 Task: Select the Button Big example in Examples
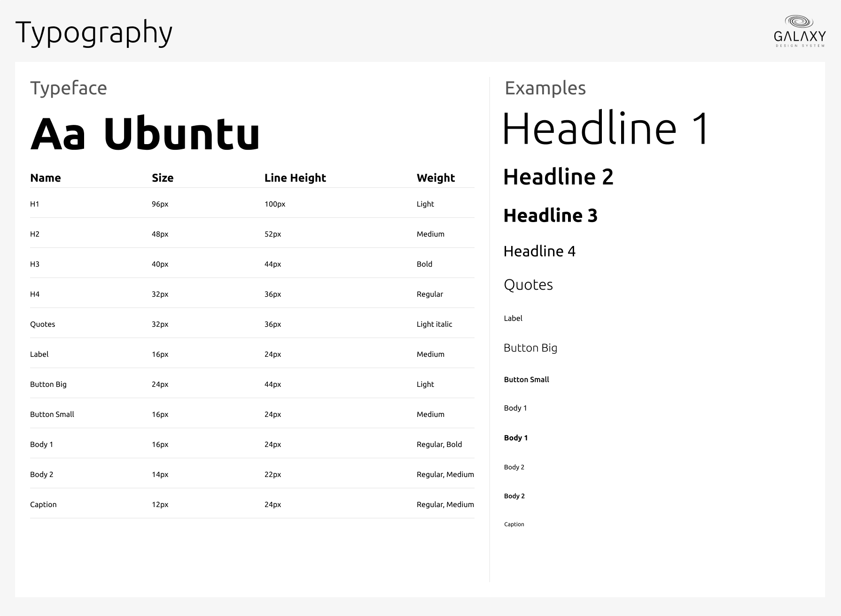point(530,348)
